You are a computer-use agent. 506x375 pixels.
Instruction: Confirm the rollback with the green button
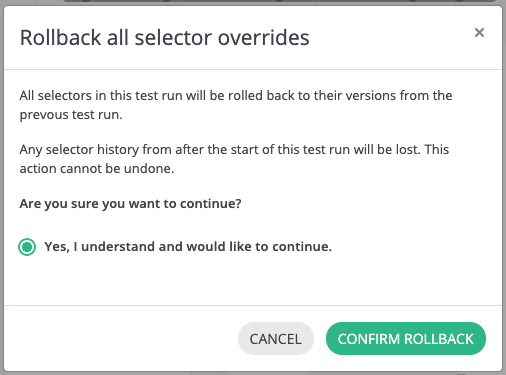click(x=406, y=339)
